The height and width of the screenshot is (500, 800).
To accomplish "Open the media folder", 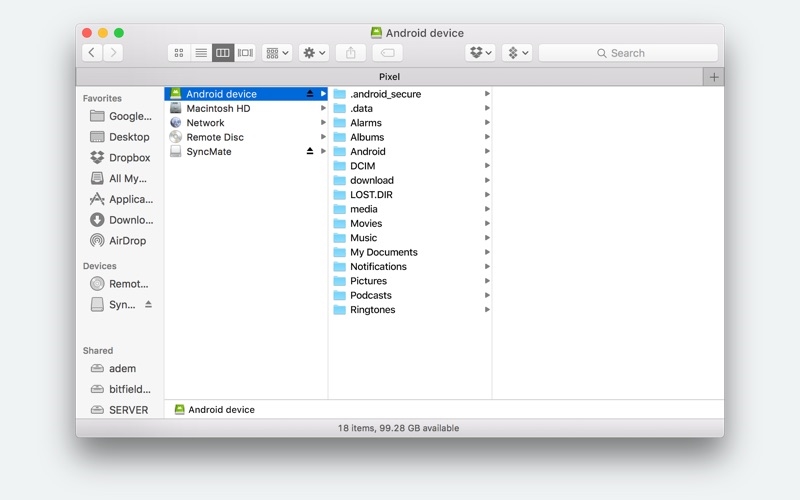I will coord(411,209).
